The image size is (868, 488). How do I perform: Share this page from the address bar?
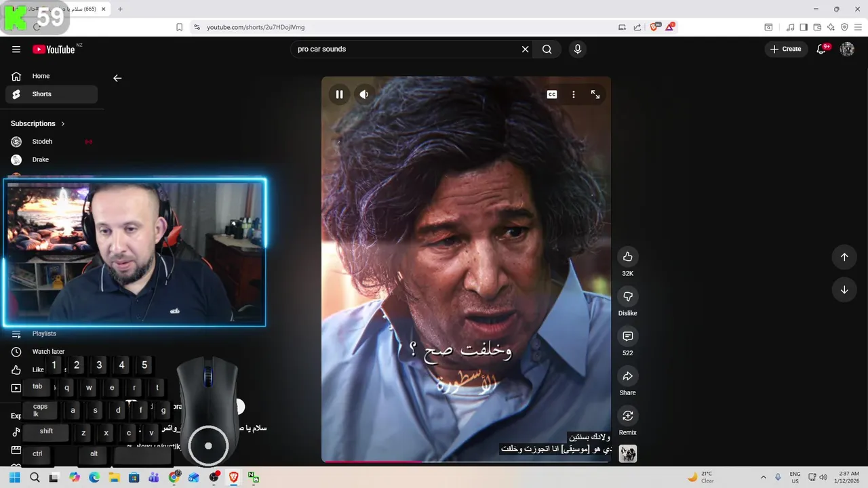[x=637, y=27]
